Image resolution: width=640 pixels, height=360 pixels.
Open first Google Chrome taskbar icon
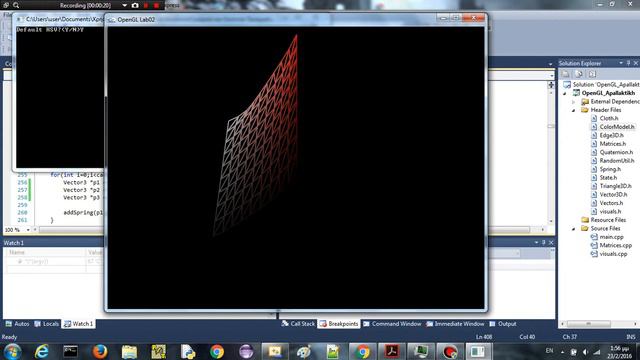217,351
